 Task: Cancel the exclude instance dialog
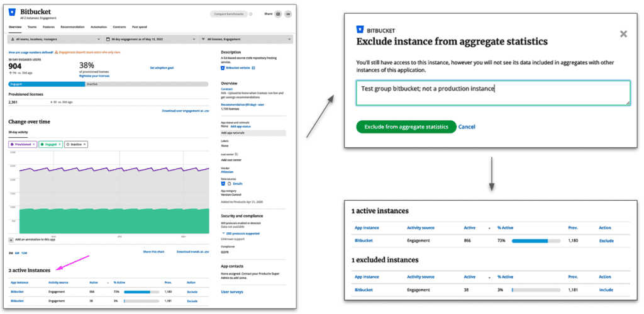pos(467,127)
